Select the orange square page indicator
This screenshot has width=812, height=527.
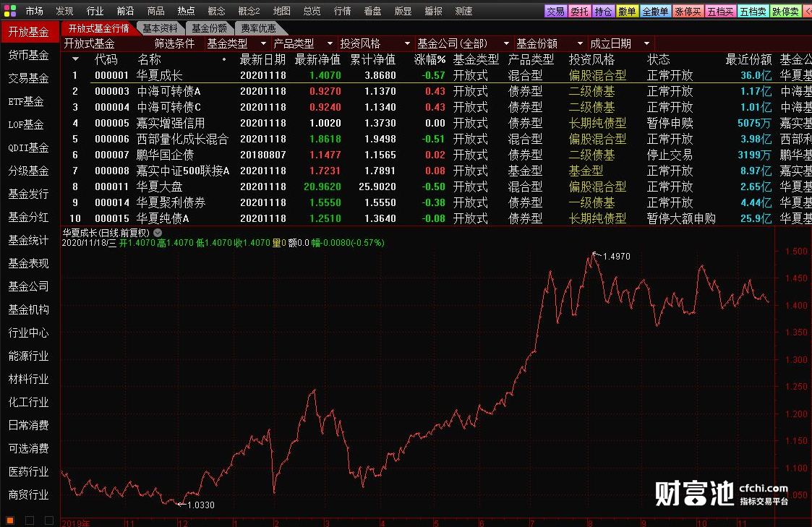tap(10, 520)
